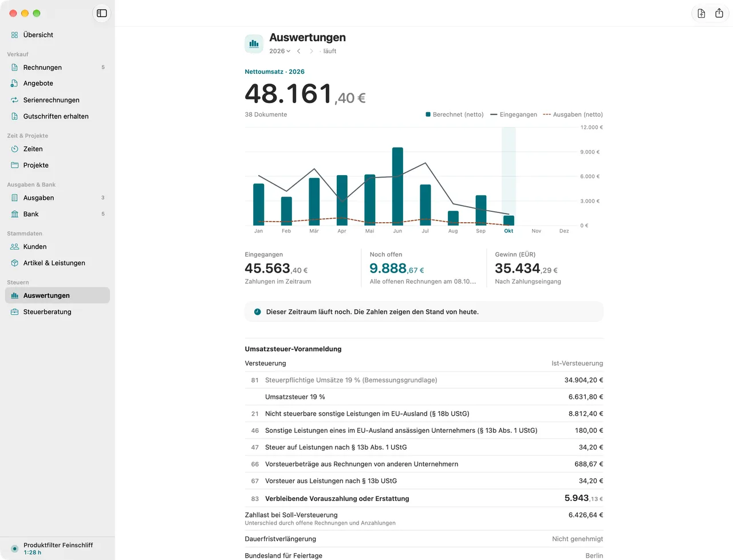This screenshot has height=560, width=733.
Task: Click the running timer record icon
Action: pyautogui.click(x=15, y=549)
